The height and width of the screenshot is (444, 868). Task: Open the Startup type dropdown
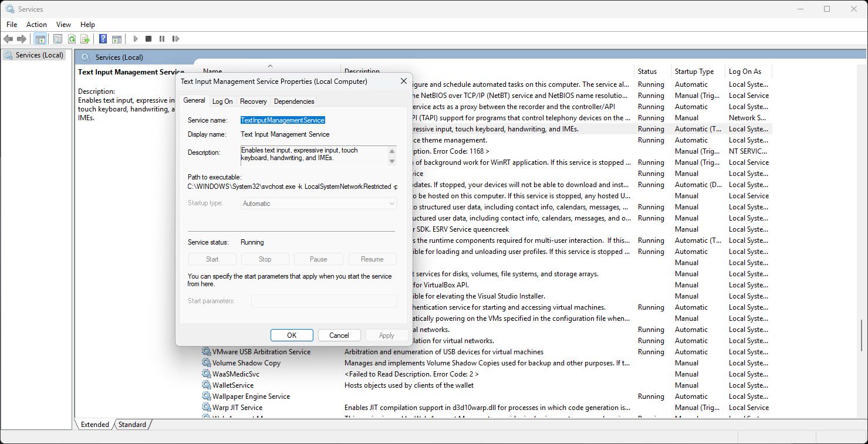click(319, 204)
